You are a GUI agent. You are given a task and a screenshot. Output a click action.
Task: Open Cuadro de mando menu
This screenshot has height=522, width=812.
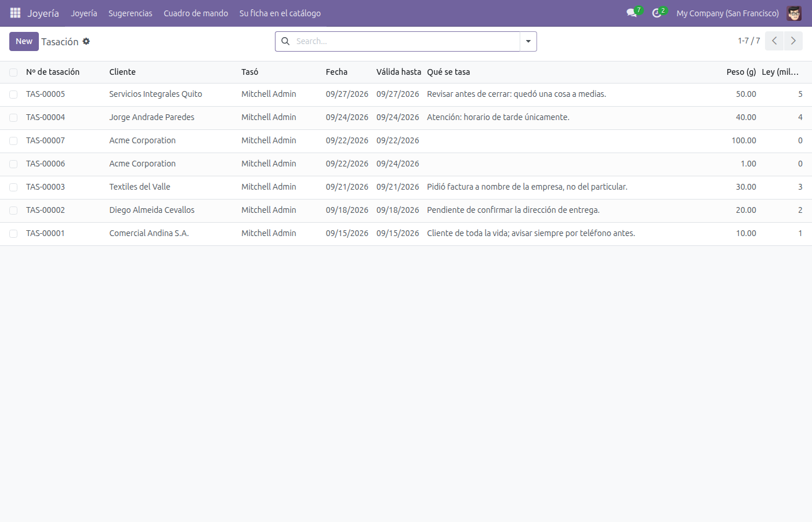coord(196,13)
